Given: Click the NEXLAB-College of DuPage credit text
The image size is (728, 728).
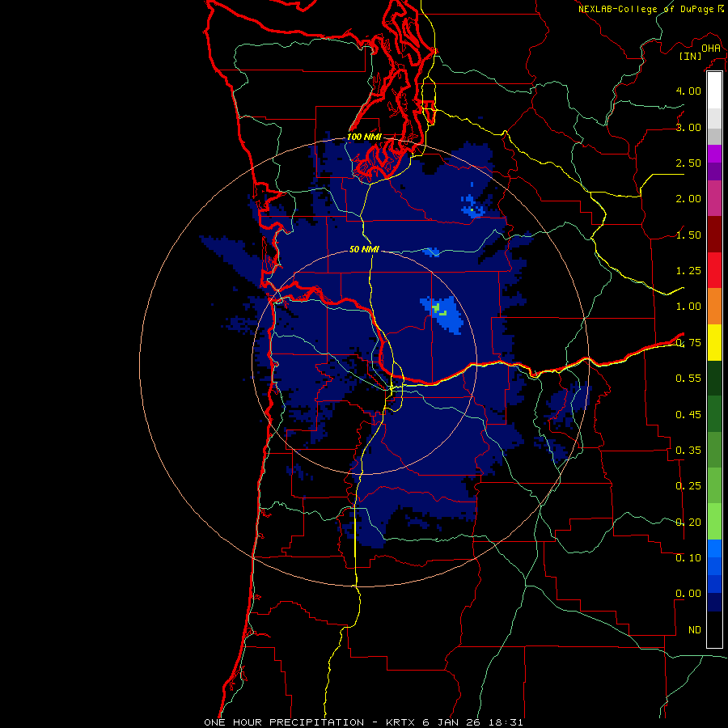Looking at the screenshot, I should (645, 9).
